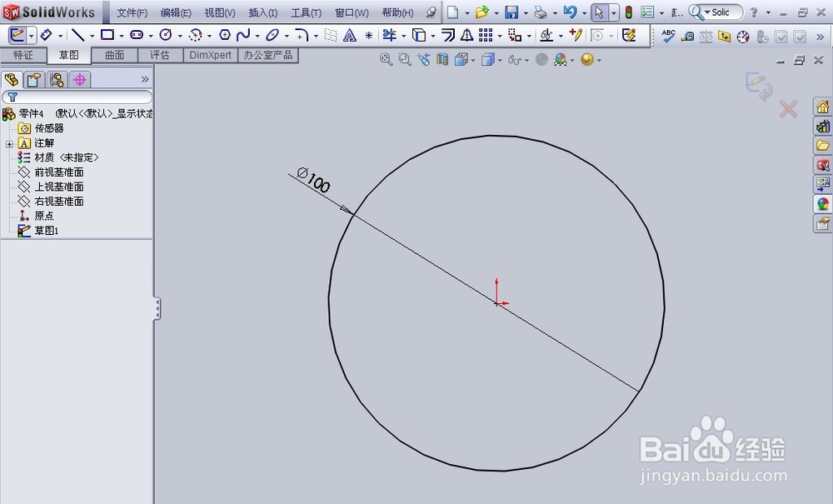The image size is (833, 504).
Task: Open the 编辑(E) menu
Action: pyautogui.click(x=176, y=12)
